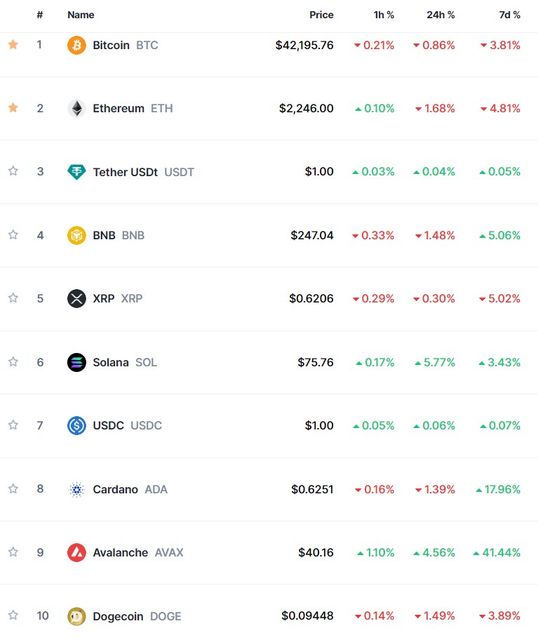538x640 pixels.
Task: Click the XRP black logo icon
Action: tap(76, 298)
